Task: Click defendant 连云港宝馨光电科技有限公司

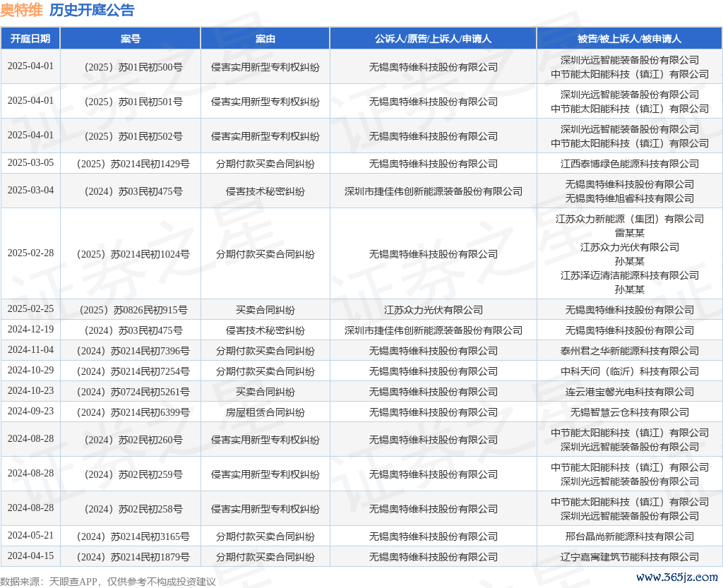Action: pos(629,392)
